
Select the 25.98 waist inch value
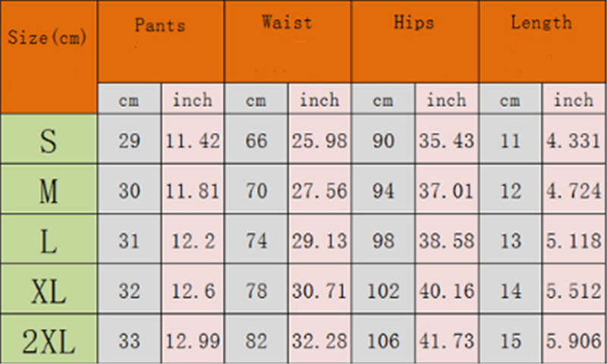(x=319, y=141)
